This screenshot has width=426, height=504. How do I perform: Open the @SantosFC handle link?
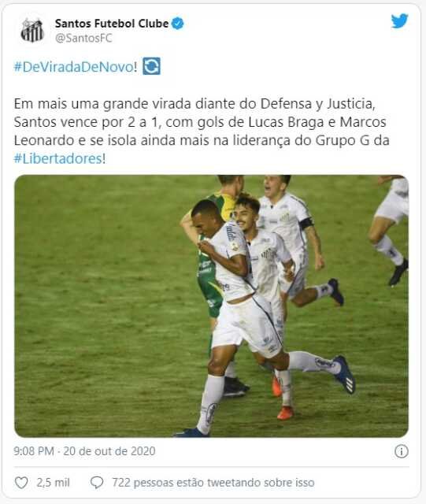(83, 39)
